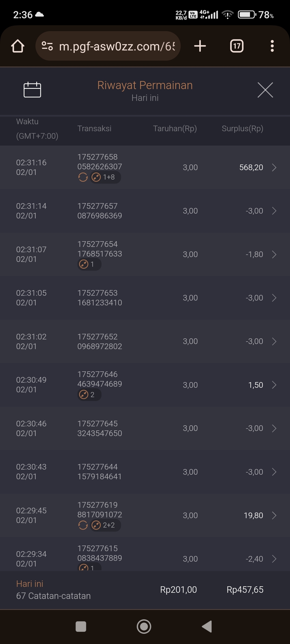This screenshot has height=644, width=290.
Task: Expand details for the 568,20 surplus row
Action: pyautogui.click(x=274, y=167)
